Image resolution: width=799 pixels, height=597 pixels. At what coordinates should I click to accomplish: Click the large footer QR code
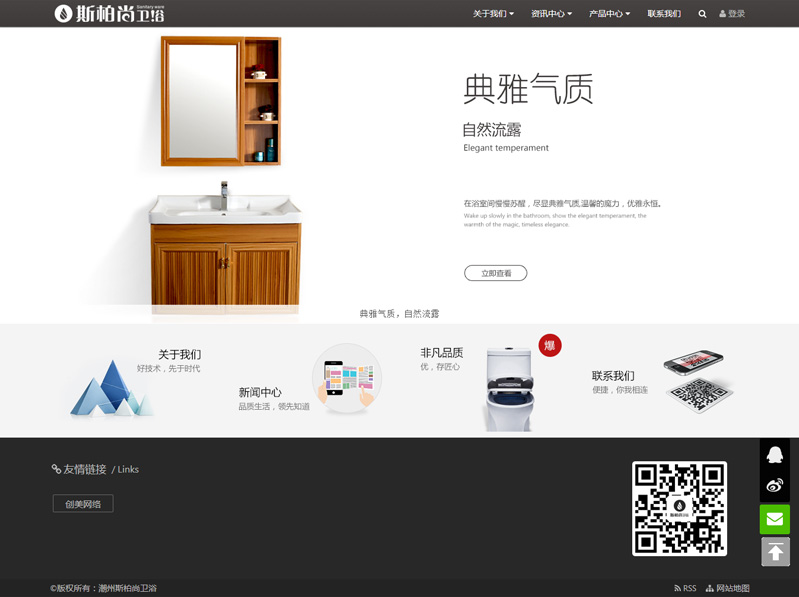pos(679,508)
